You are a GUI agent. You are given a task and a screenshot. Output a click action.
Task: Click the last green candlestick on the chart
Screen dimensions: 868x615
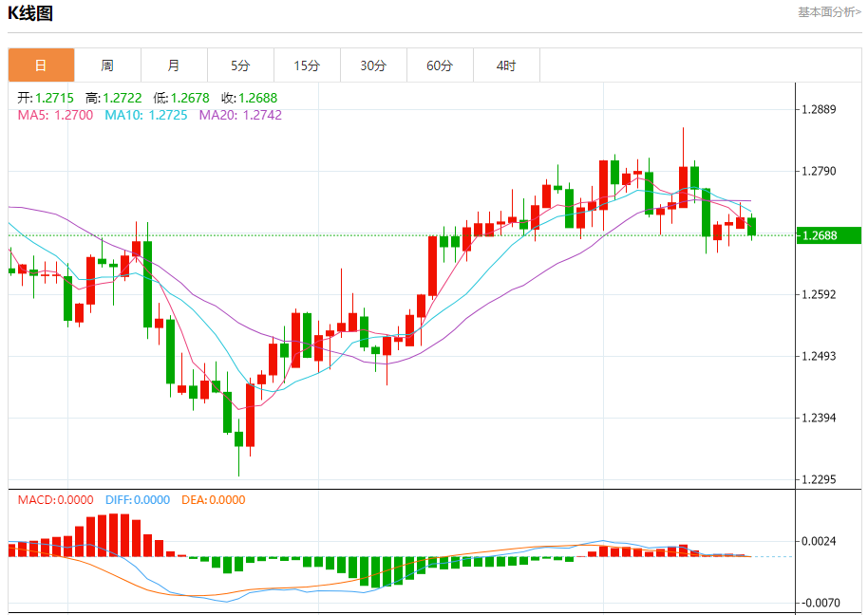point(752,226)
